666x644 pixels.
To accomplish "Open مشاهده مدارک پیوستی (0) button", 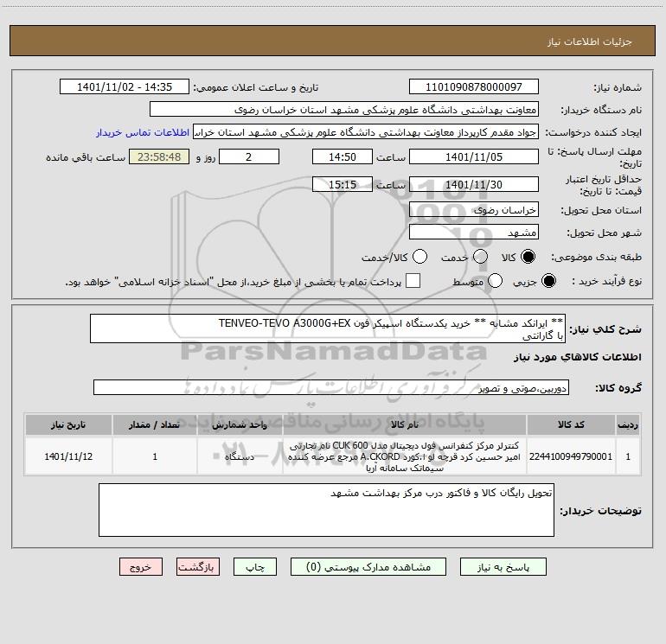I will pyautogui.click(x=368, y=567).
